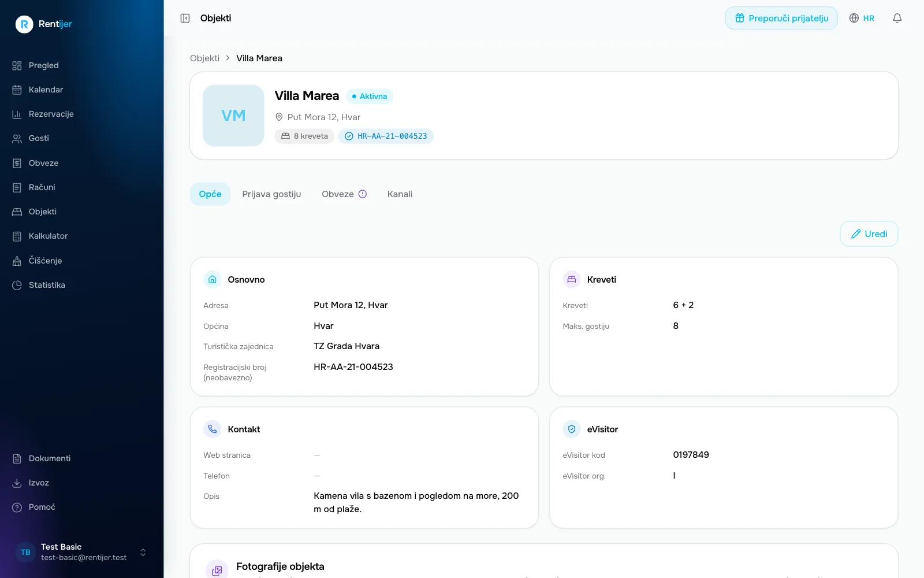Go back via Objekti breadcrumb link
Viewport: 924px width, 578px height.
204,58
